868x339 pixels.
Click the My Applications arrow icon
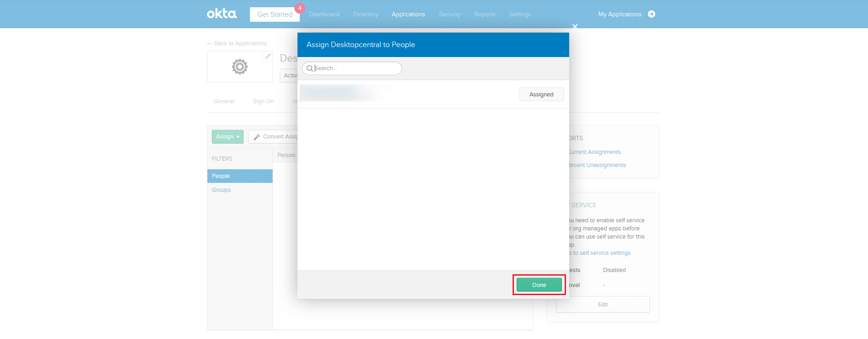652,14
